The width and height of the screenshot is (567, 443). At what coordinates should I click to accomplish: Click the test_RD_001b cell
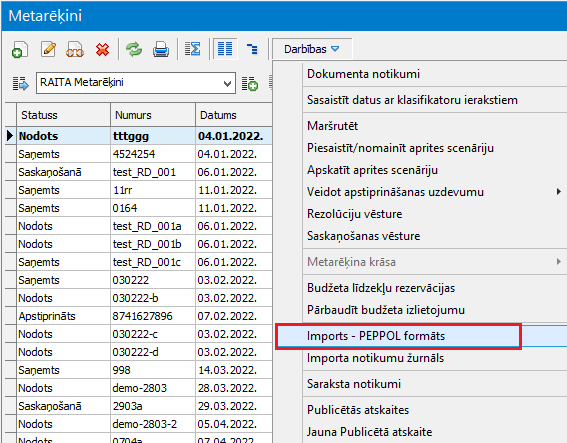[x=153, y=244]
